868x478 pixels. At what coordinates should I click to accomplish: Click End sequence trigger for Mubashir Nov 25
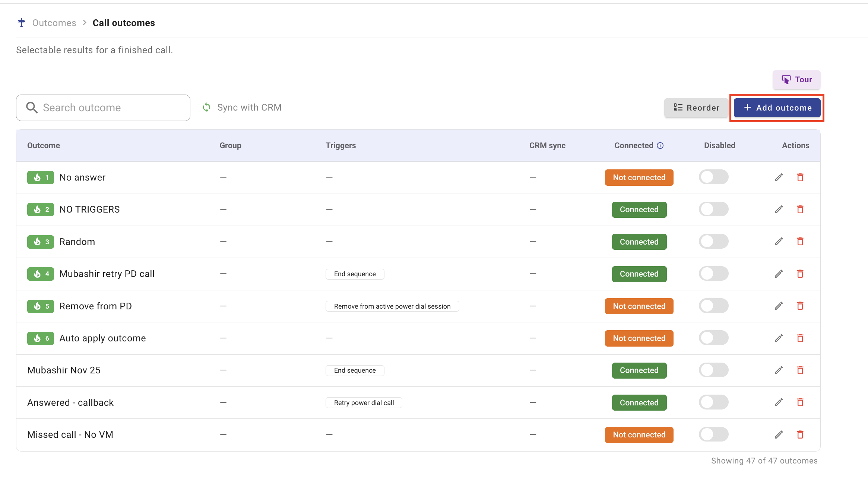click(x=355, y=370)
